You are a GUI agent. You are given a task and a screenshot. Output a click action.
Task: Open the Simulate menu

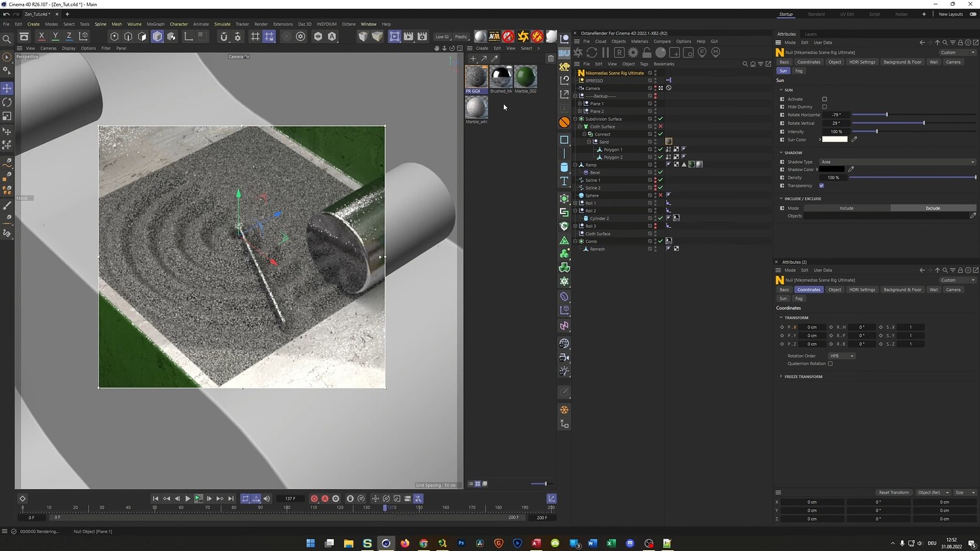coord(222,24)
